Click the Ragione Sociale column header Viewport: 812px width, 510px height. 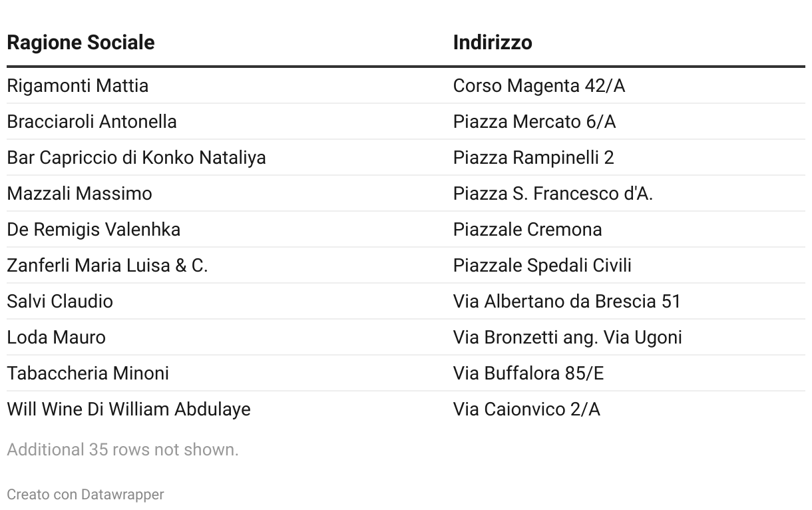(x=81, y=42)
